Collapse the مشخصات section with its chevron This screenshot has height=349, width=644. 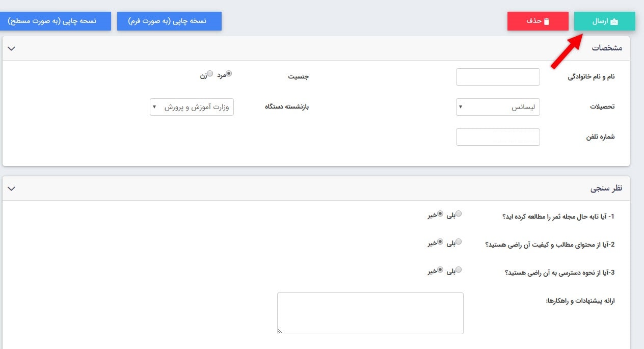(x=11, y=47)
